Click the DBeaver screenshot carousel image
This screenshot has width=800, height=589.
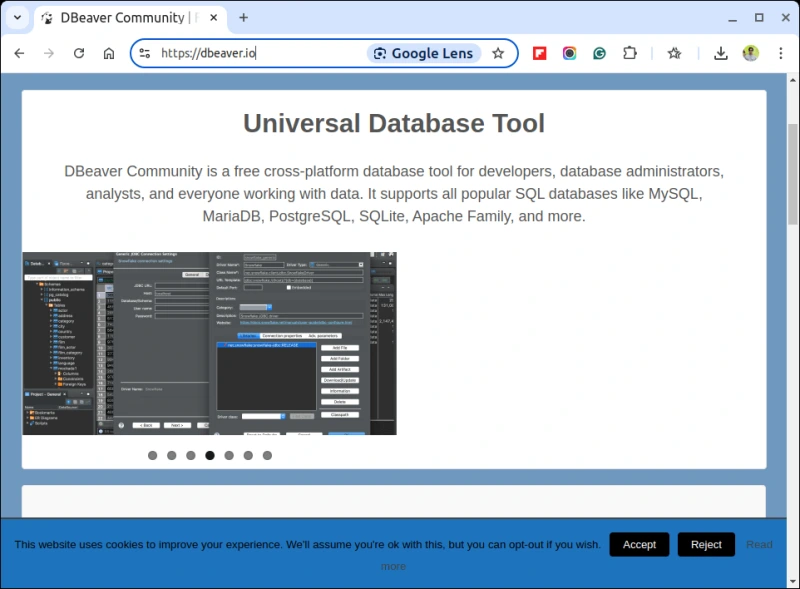[x=209, y=343]
